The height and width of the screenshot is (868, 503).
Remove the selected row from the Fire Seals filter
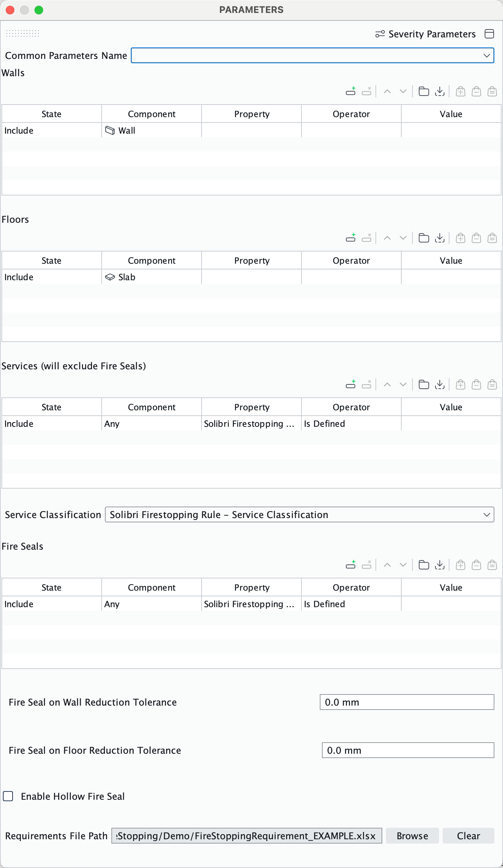(366, 565)
